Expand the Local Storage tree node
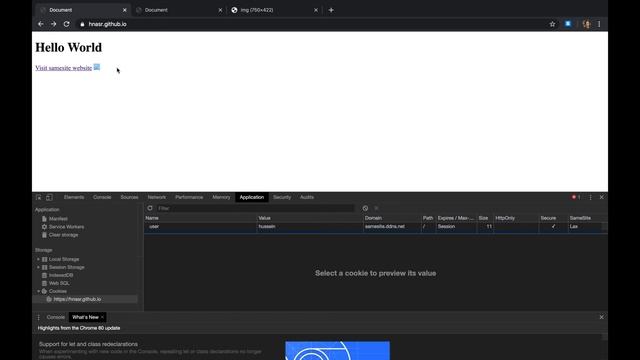The image size is (640, 360). pos(38,259)
